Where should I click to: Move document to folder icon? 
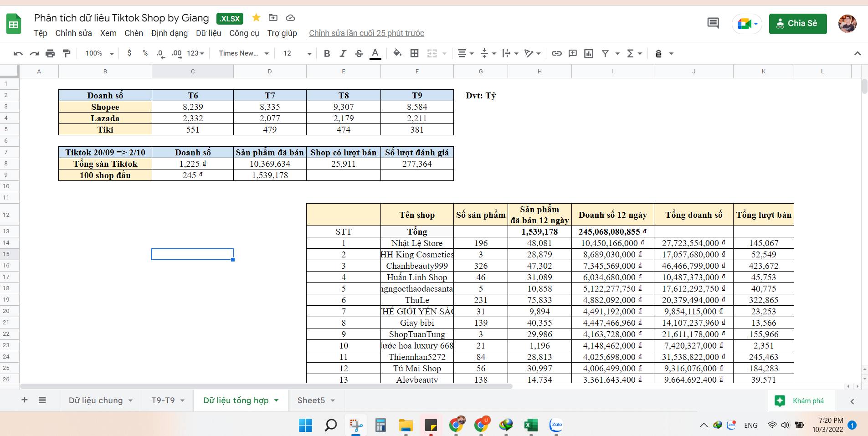point(273,18)
